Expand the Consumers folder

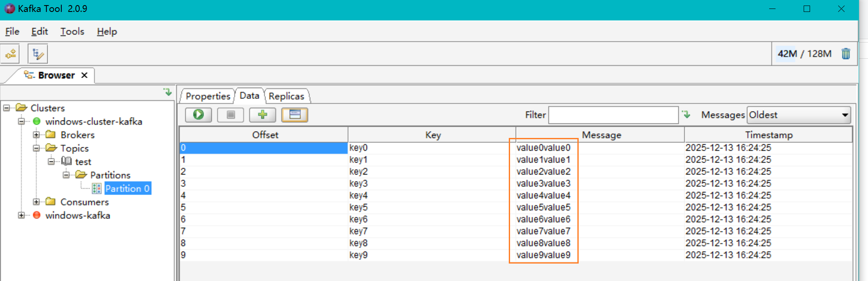tap(37, 202)
